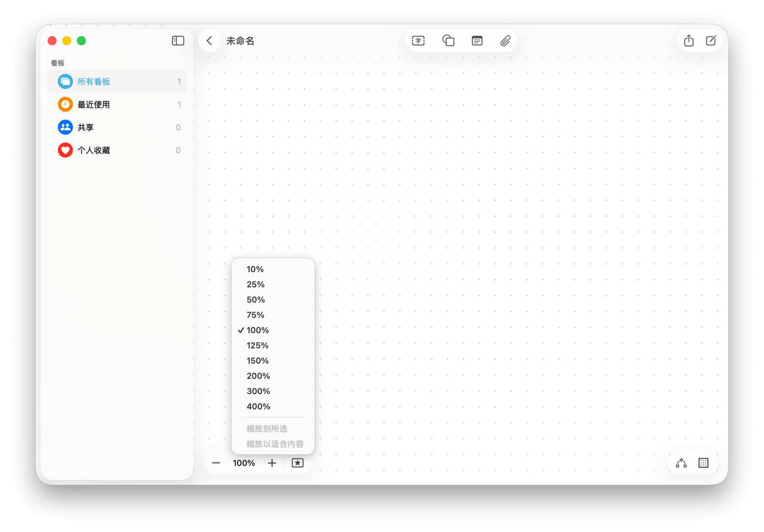Screen dimensions: 764x532
Task: Go back using the chevron arrow
Action: pos(209,41)
